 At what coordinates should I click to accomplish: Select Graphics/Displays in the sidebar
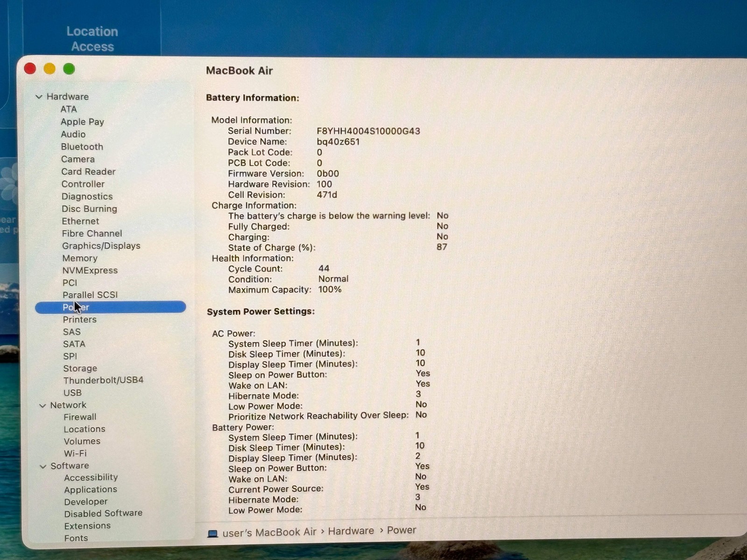[101, 246]
